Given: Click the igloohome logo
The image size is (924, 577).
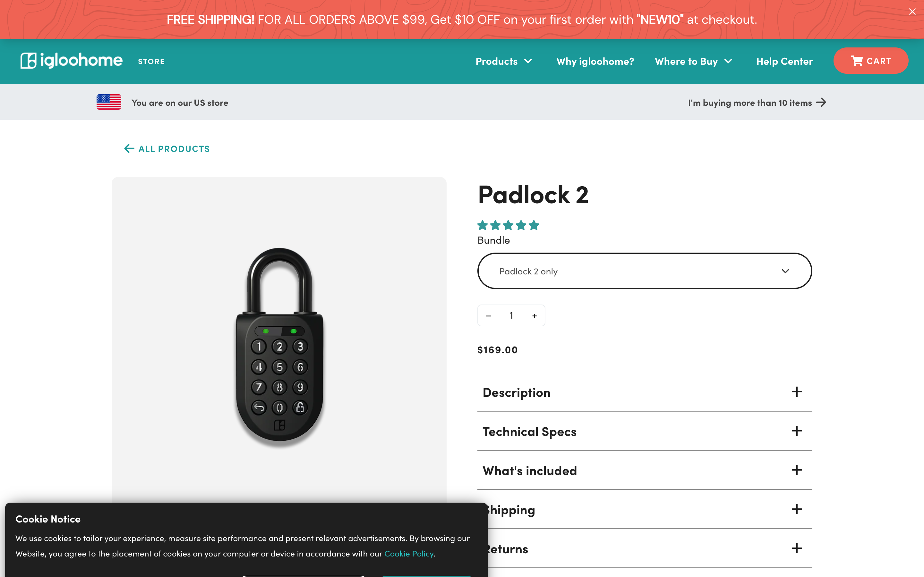Looking at the screenshot, I should pyautogui.click(x=70, y=60).
